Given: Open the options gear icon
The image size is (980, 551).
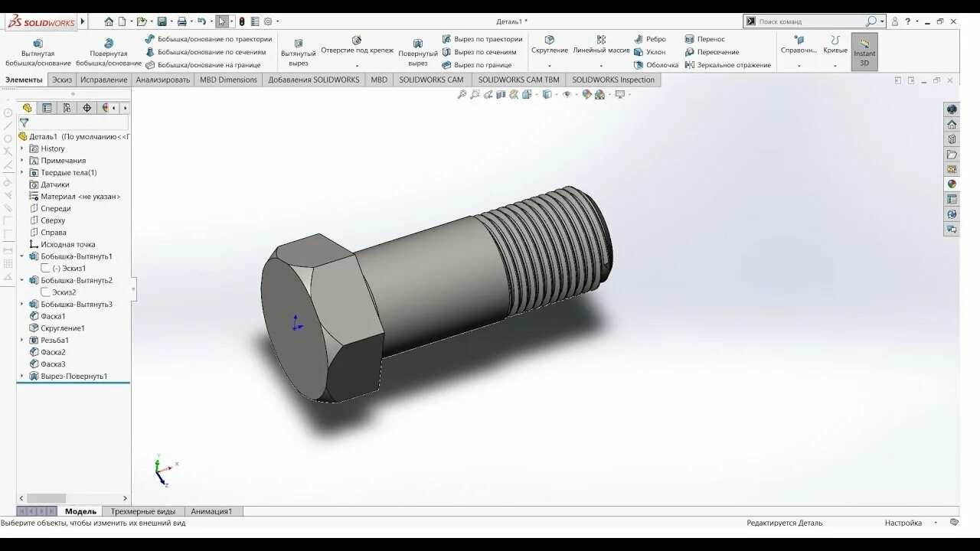Looking at the screenshot, I should coord(268,21).
